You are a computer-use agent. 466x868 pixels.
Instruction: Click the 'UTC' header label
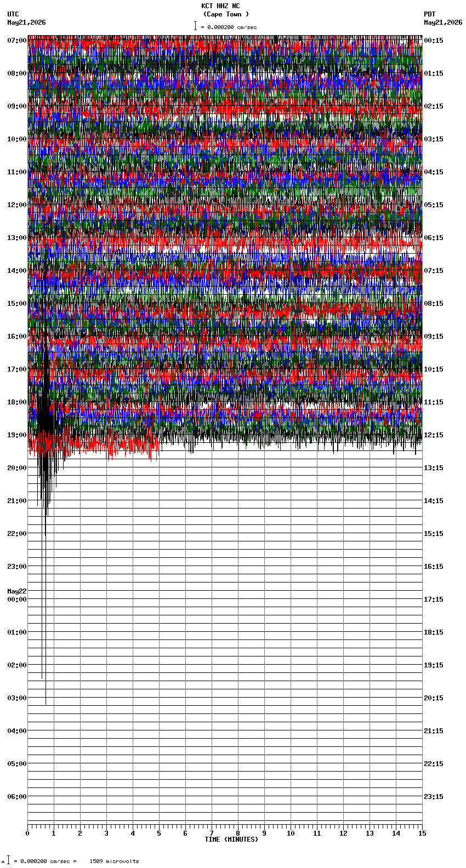click(x=13, y=14)
